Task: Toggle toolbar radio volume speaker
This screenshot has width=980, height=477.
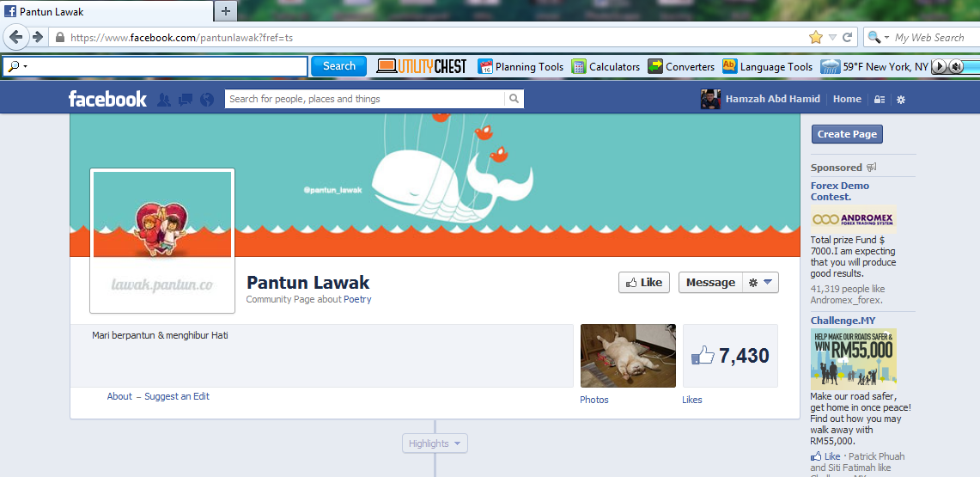Action: [x=955, y=66]
